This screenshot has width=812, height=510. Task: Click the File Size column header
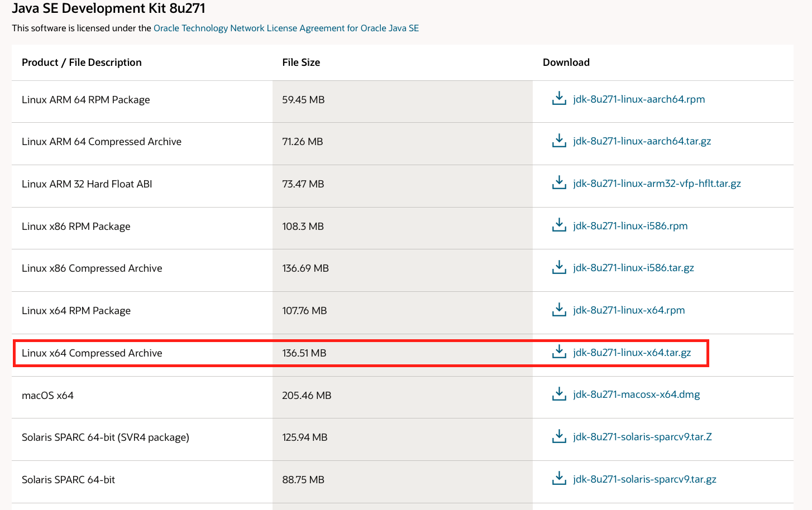301,62
